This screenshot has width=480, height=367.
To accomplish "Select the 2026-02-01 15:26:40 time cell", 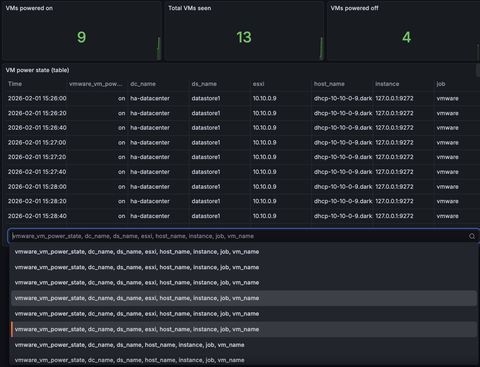I will coord(37,128).
